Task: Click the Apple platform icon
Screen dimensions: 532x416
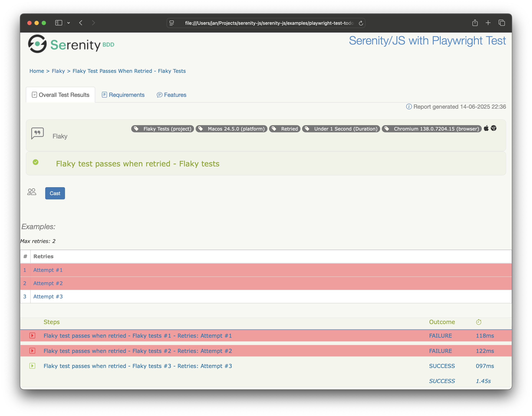Action: click(486, 128)
